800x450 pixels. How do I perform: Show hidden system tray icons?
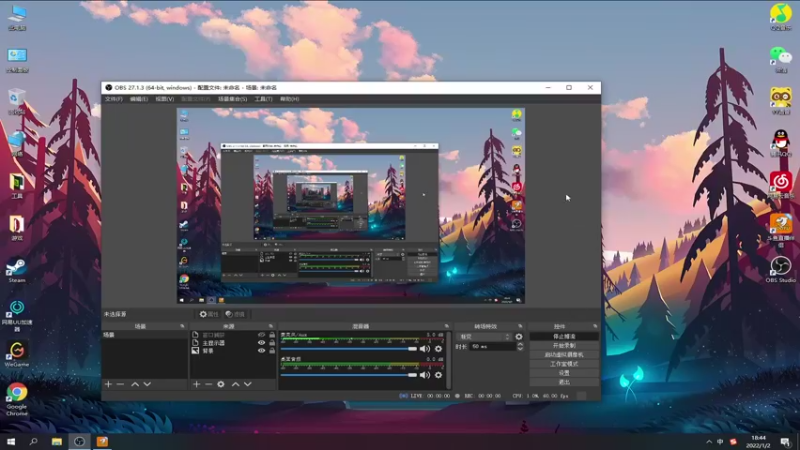[x=709, y=442]
